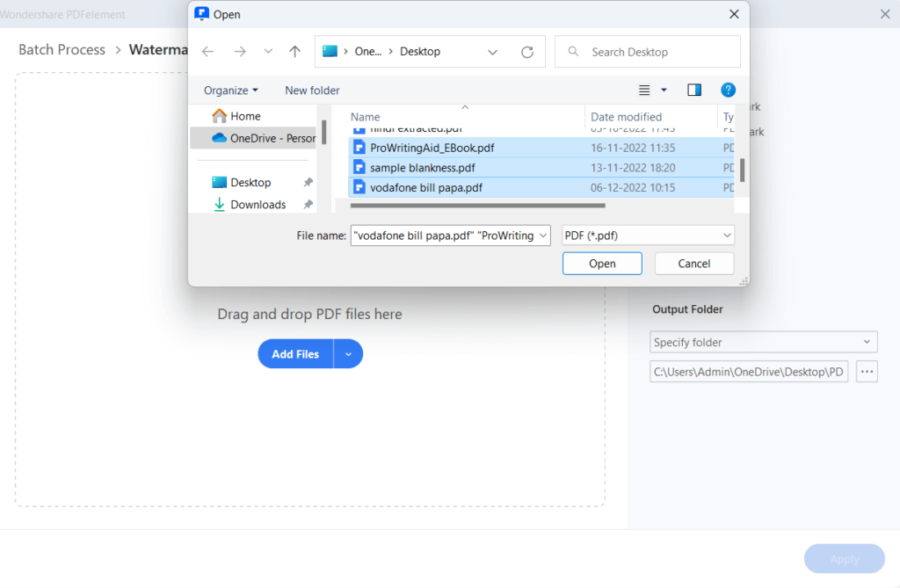The image size is (900, 588).
Task: Expand the address bar path dropdown
Action: click(x=492, y=52)
